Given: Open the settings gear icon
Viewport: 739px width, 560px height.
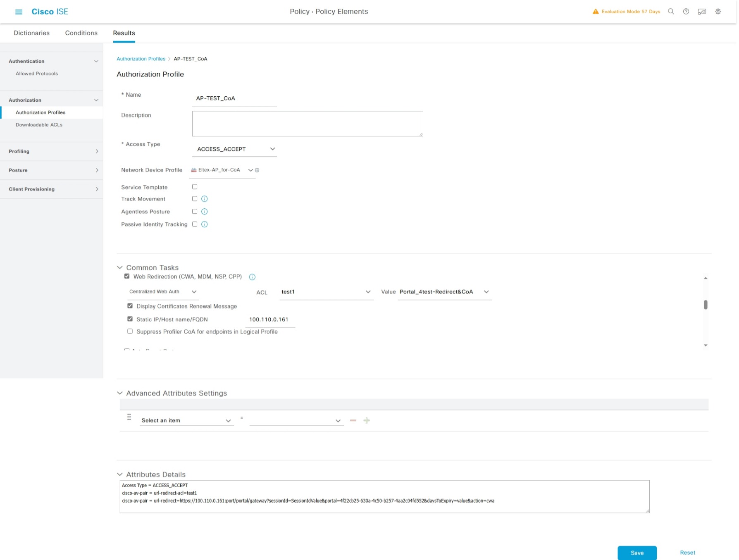Looking at the screenshot, I should click(718, 12).
